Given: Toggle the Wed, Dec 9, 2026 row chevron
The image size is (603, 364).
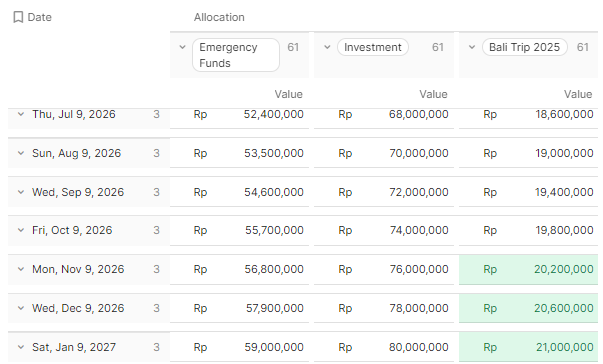Looking at the screenshot, I should coord(21,308).
